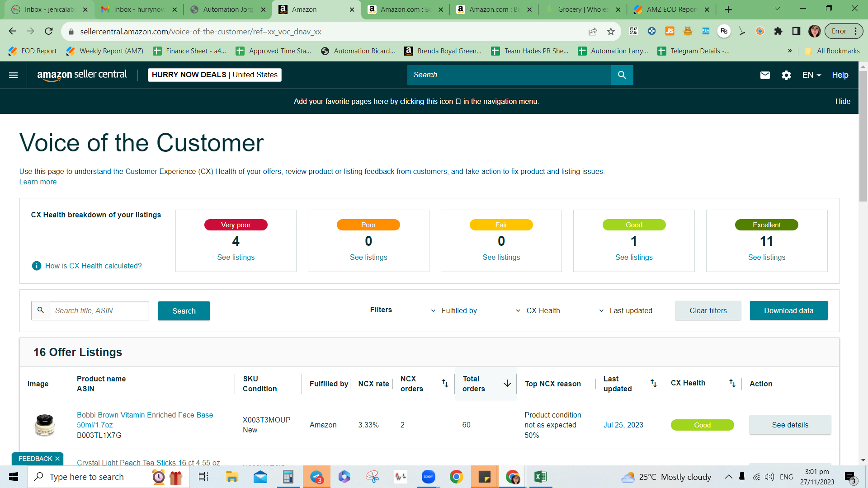Viewport: 868px width, 488px height.
Task: Open Zoom from the taskbar
Action: click(x=428, y=477)
